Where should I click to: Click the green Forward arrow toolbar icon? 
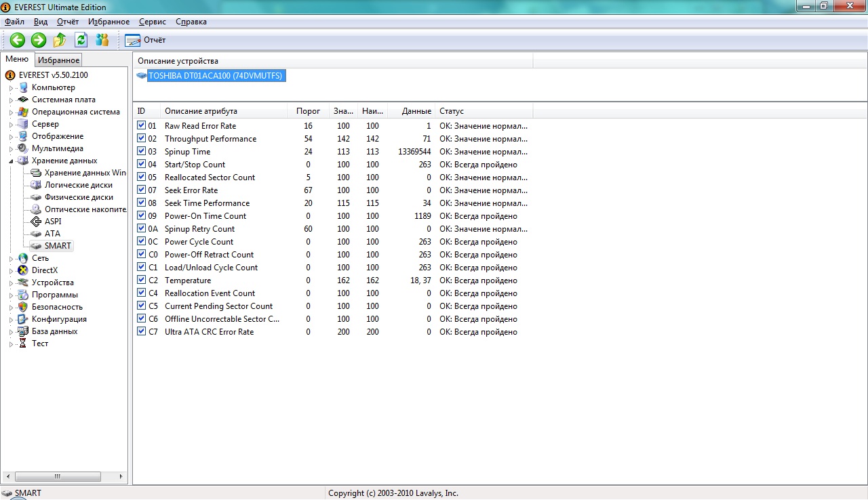(x=39, y=40)
